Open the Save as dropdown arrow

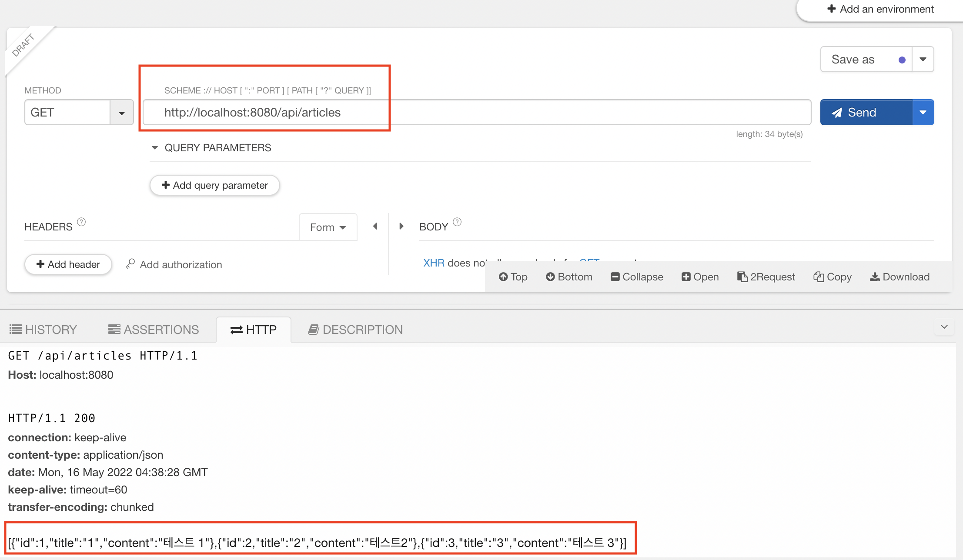(923, 59)
